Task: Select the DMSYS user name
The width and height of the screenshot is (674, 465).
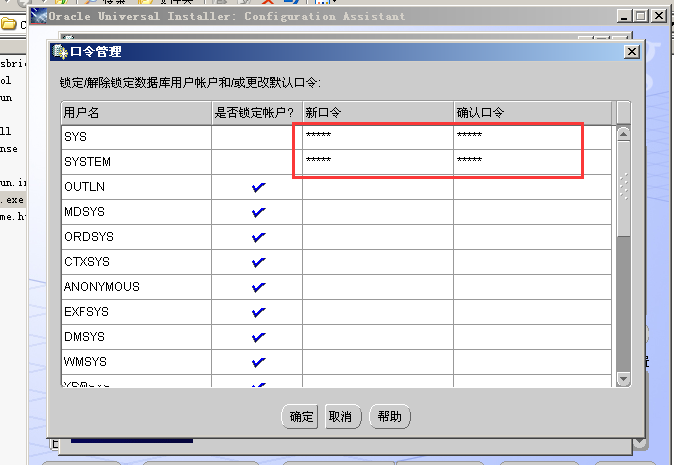Action: click(84, 337)
